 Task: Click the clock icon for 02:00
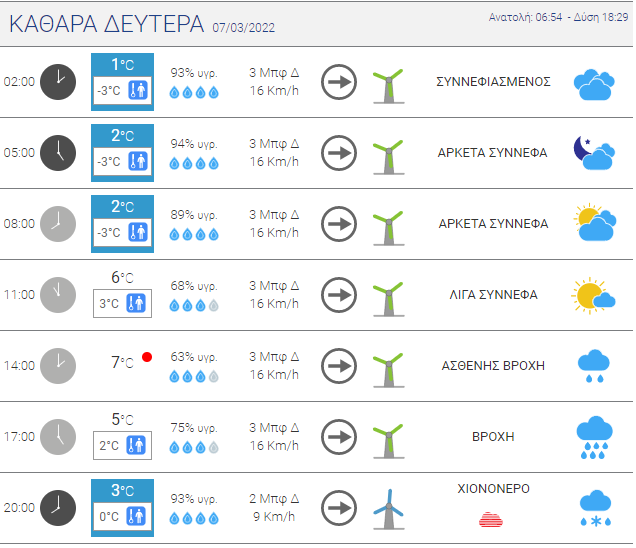click(57, 81)
